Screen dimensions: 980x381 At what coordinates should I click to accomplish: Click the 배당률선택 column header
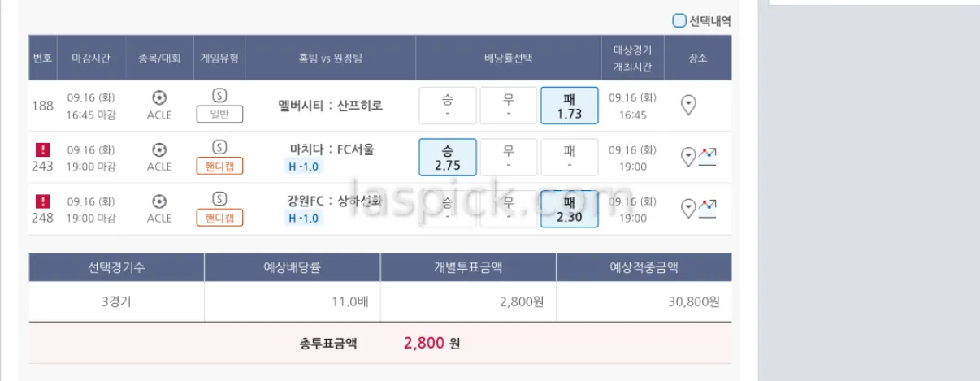pos(508,58)
